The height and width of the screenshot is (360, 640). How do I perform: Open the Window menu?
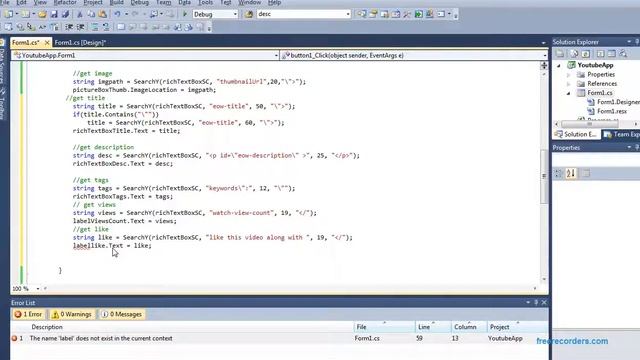pos(249,2)
